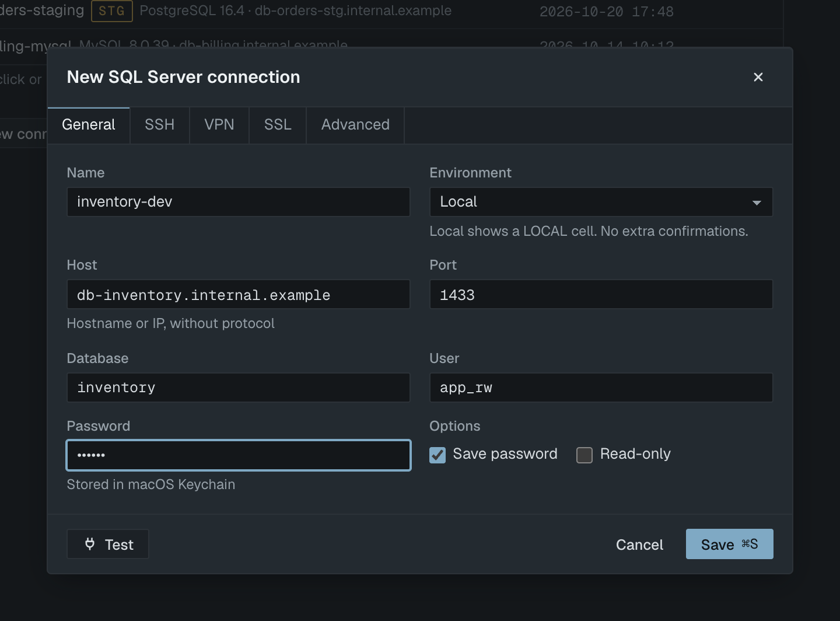Edit the Port field value 1433

(x=601, y=294)
